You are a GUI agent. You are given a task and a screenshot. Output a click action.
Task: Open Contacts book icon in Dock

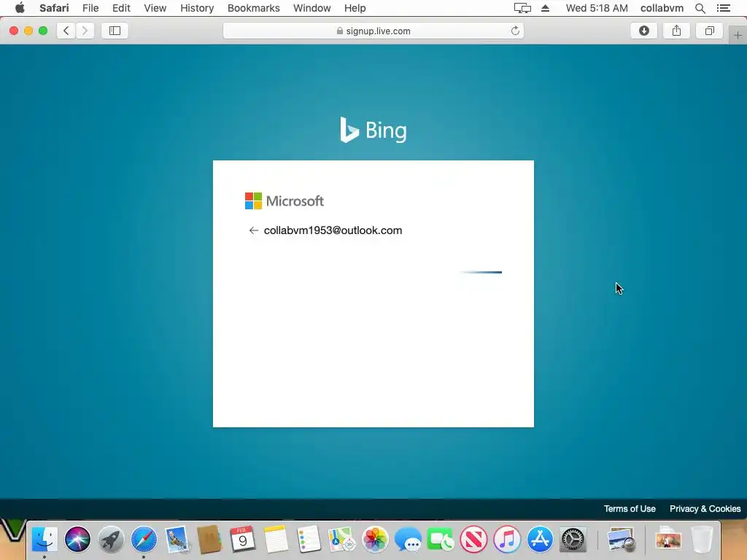(x=209, y=540)
